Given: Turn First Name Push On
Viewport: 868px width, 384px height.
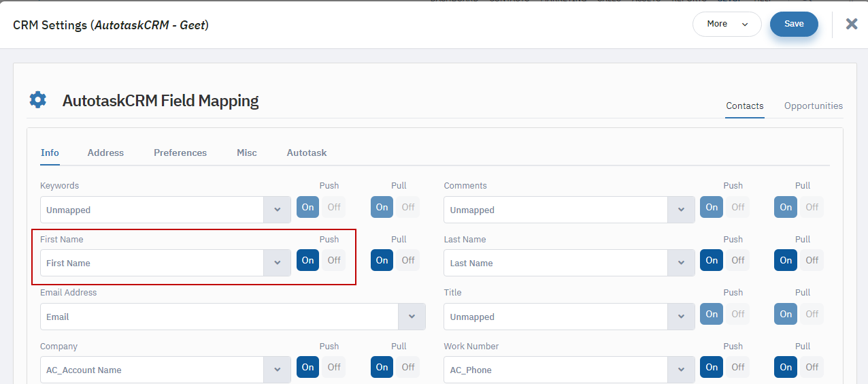Looking at the screenshot, I should click(307, 260).
